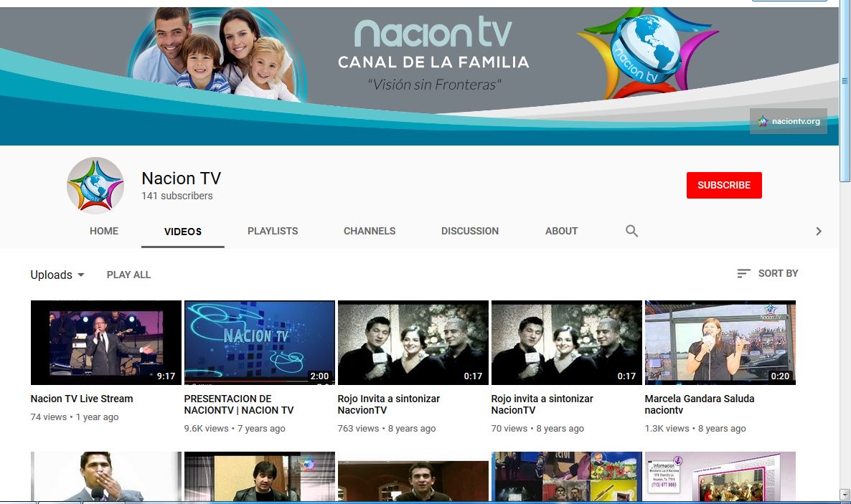Switch to the Home tab
This screenshot has width=851, height=504.
[x=104, y=231]
